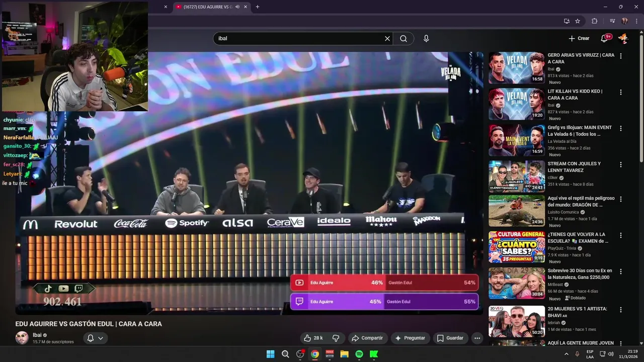The height and width of the screenshot is (362, 644).
Task: Click the Preguntar button
Action: 410,338
